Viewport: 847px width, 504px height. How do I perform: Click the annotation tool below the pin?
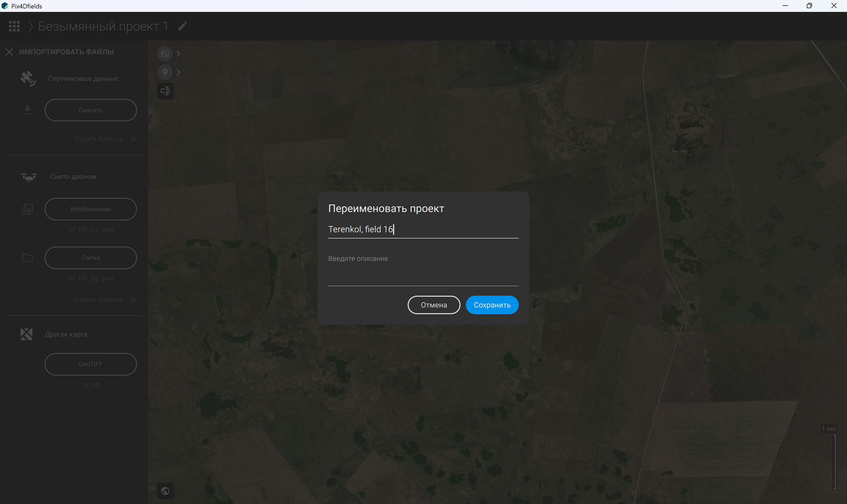point(165,91)
